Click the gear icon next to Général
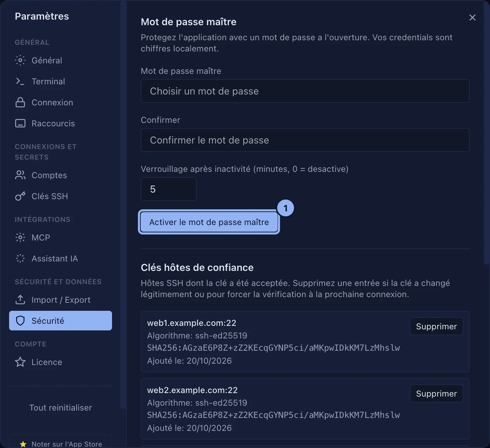The image size is (490, 448). click(x=20, y=61)
